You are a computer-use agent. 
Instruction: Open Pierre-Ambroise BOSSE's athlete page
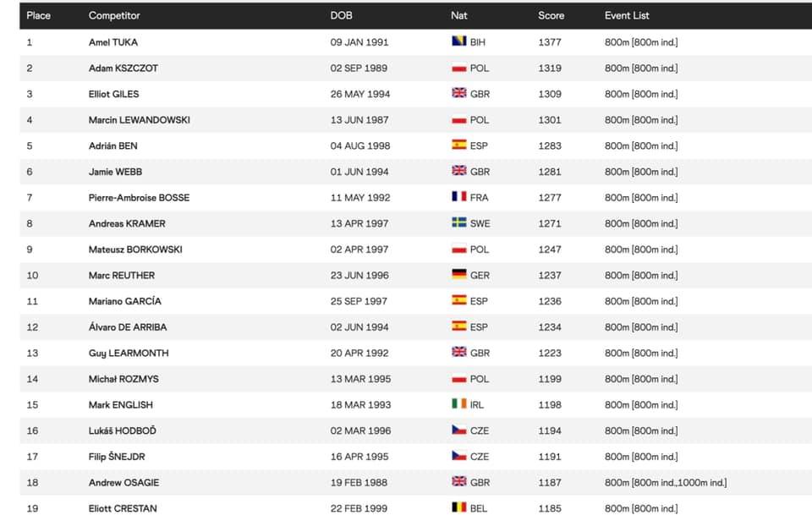click(x=139, y=197)
